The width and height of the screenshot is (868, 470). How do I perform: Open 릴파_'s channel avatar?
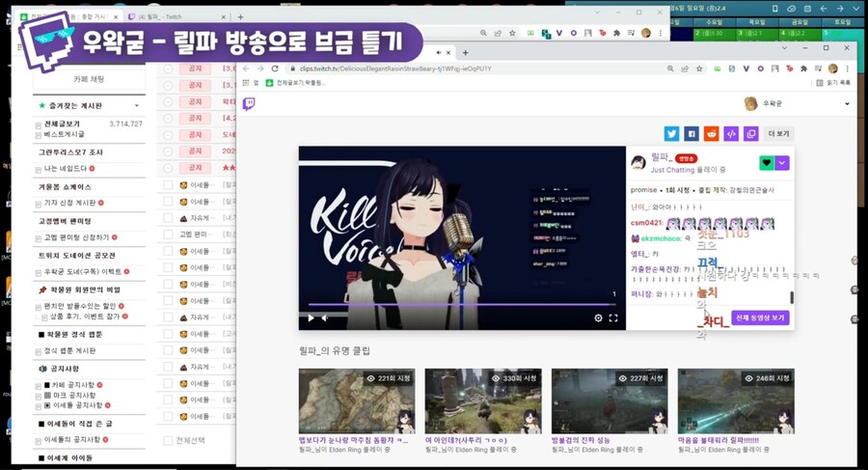tap(638, 163)
